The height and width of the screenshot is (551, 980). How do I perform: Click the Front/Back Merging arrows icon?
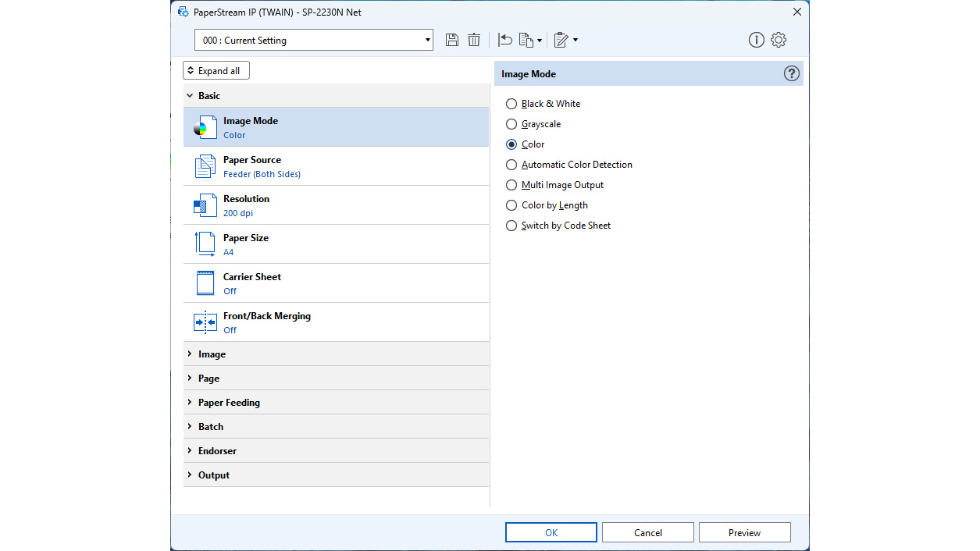point(205,322)
